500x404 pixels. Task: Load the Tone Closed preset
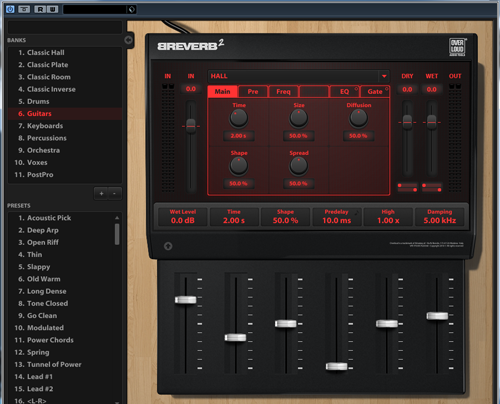click(61, 304)
